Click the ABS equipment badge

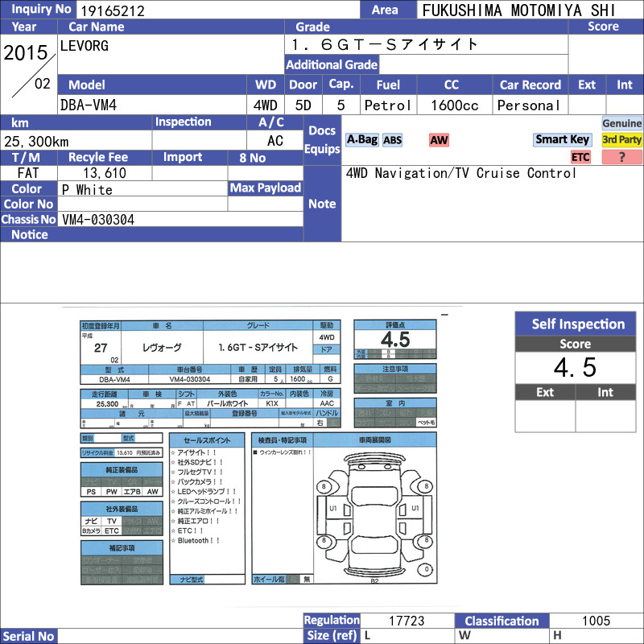point(392,140)
